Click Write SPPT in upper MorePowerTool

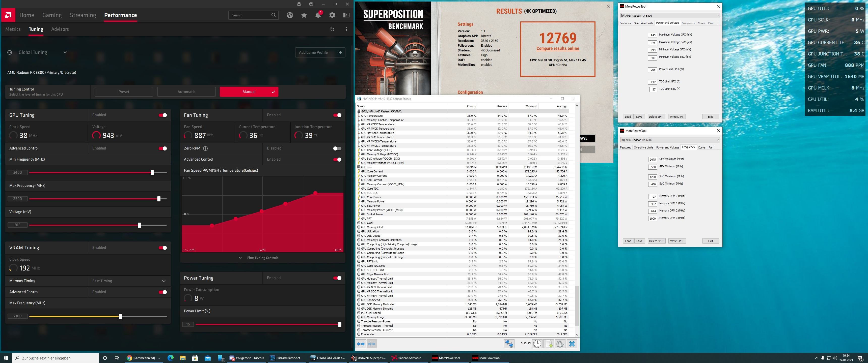click(676, 117)
